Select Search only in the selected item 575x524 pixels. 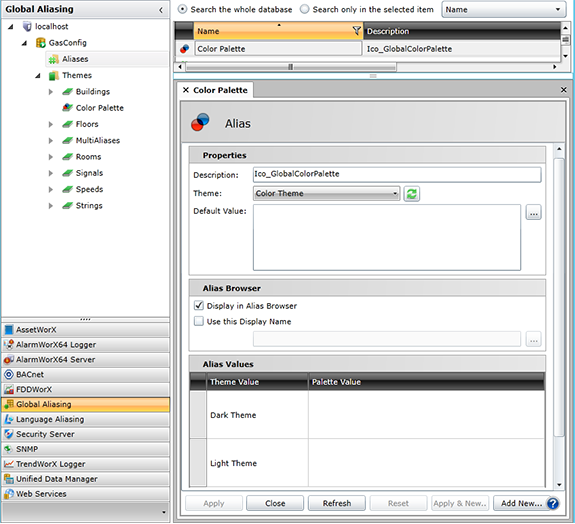(x=304, y=9)
